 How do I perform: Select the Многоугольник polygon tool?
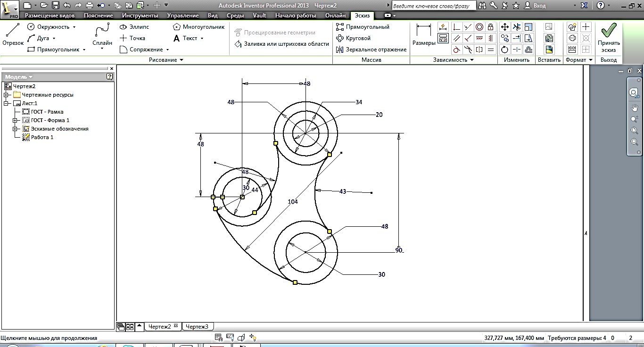click(198, 27)
